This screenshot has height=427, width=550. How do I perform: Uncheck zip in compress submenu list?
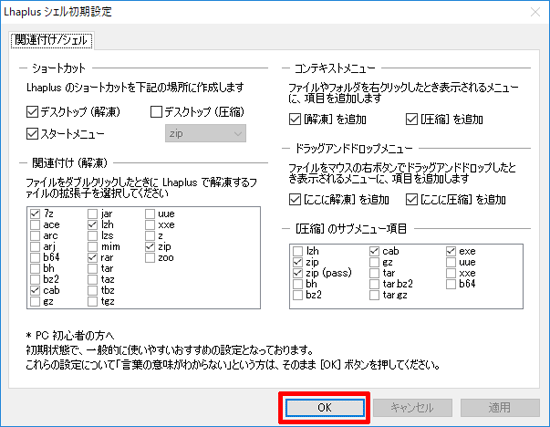coord(298,262)
